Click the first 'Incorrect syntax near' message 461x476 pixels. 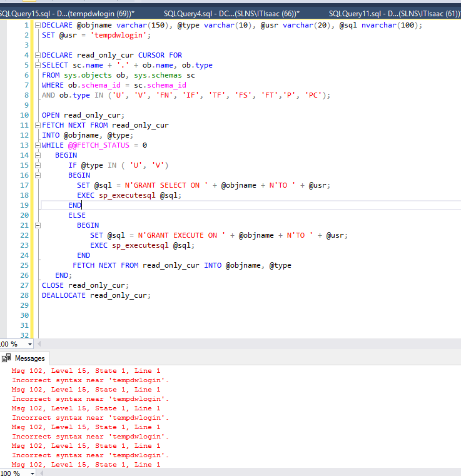pos(91,380)
